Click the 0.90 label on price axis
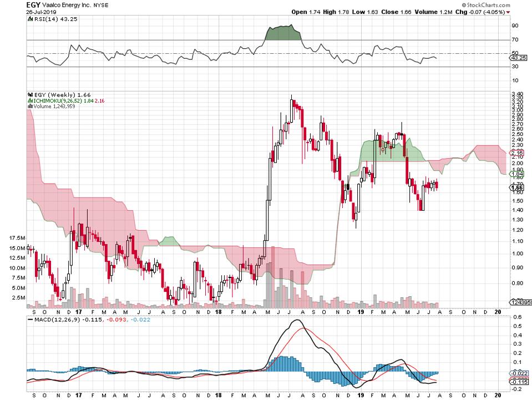532x400 pixels. click(517, 268)
